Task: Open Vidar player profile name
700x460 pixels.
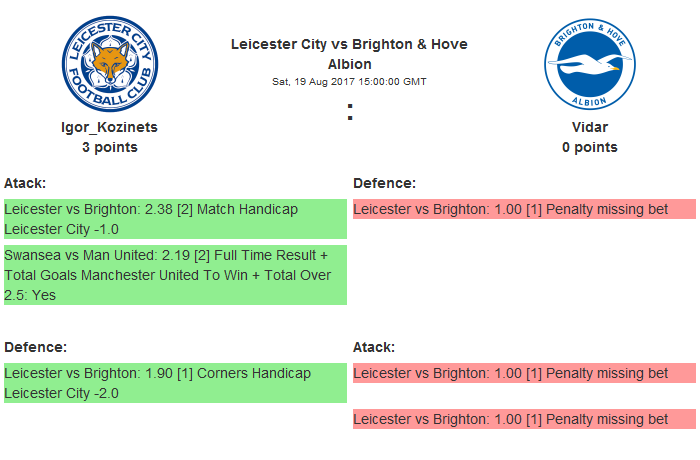Action: (x=589, y=127)
